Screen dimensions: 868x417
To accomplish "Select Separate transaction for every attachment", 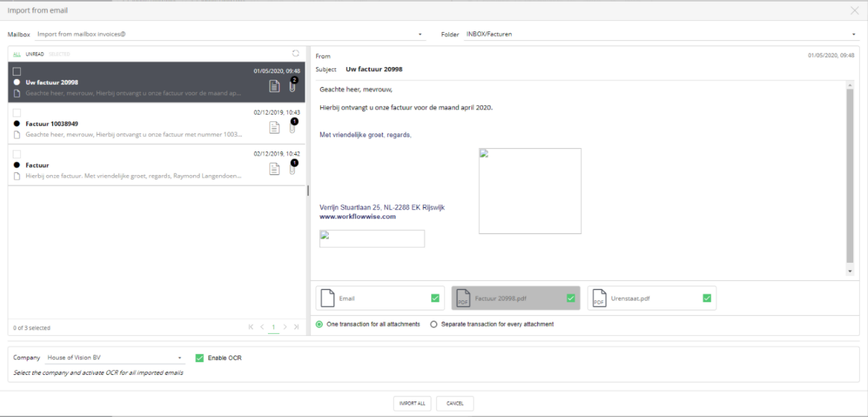I will pyautogui.click(x=434, y=324).
